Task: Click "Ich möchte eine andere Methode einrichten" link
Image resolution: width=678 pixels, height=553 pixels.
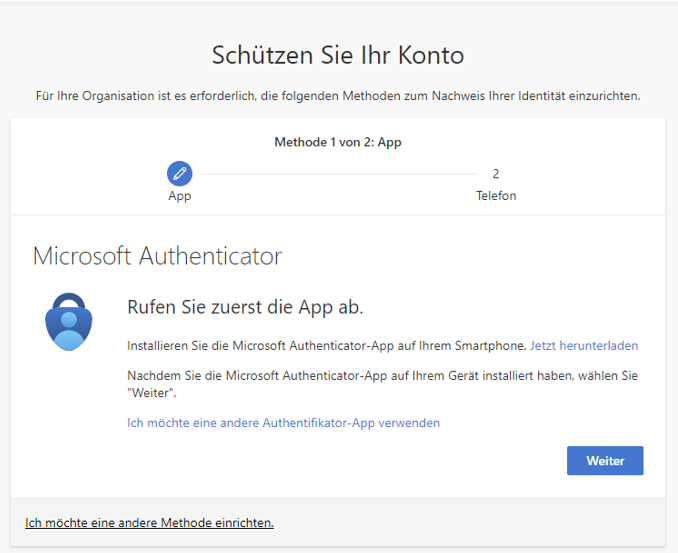Action: click(x=149, y=523)
